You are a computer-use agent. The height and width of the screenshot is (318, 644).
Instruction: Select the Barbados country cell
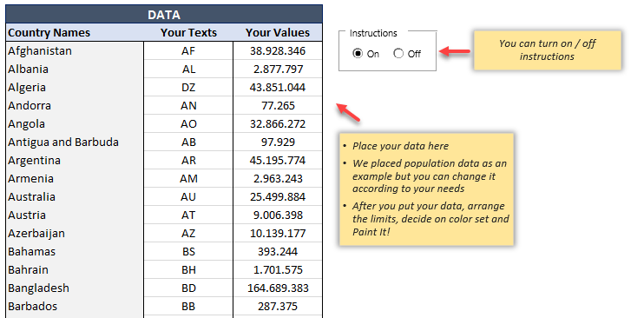[x=75, y=306]
